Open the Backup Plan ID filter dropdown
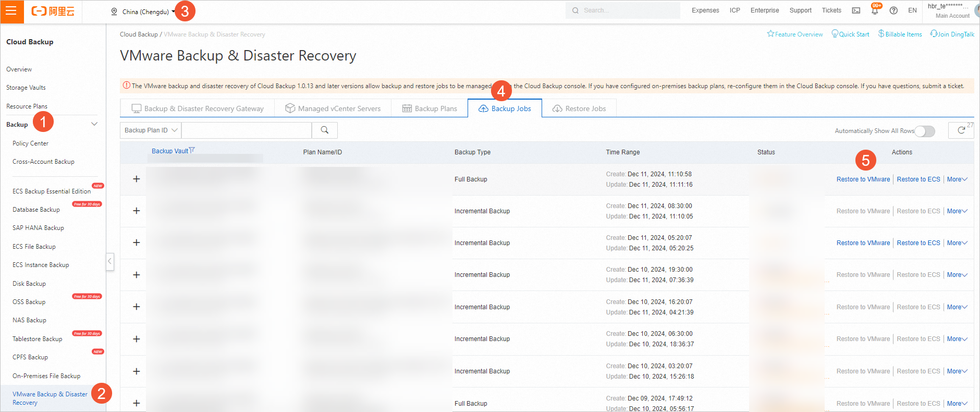This screenshot has width=980, height=412. tap(151, 130)
